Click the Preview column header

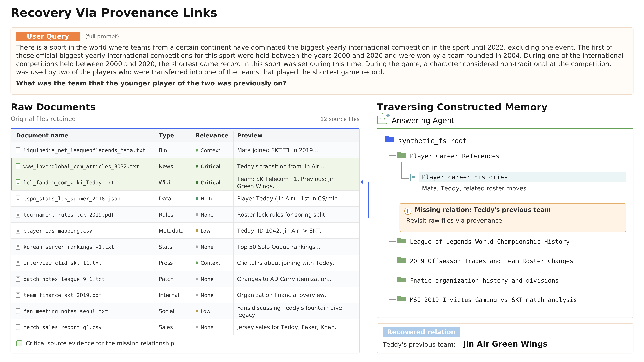point(250,135)
